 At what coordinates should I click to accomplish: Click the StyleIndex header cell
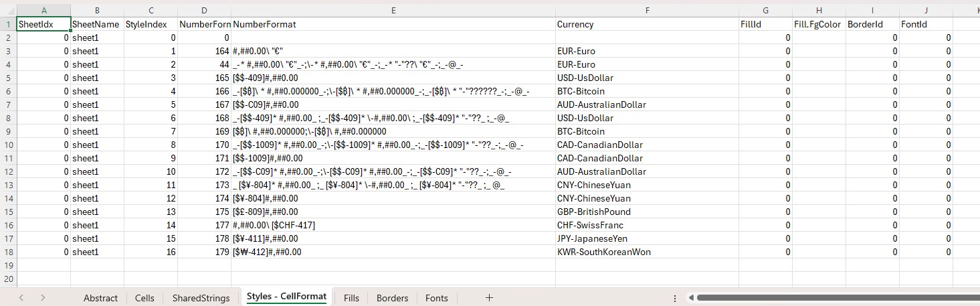point(151,24)
